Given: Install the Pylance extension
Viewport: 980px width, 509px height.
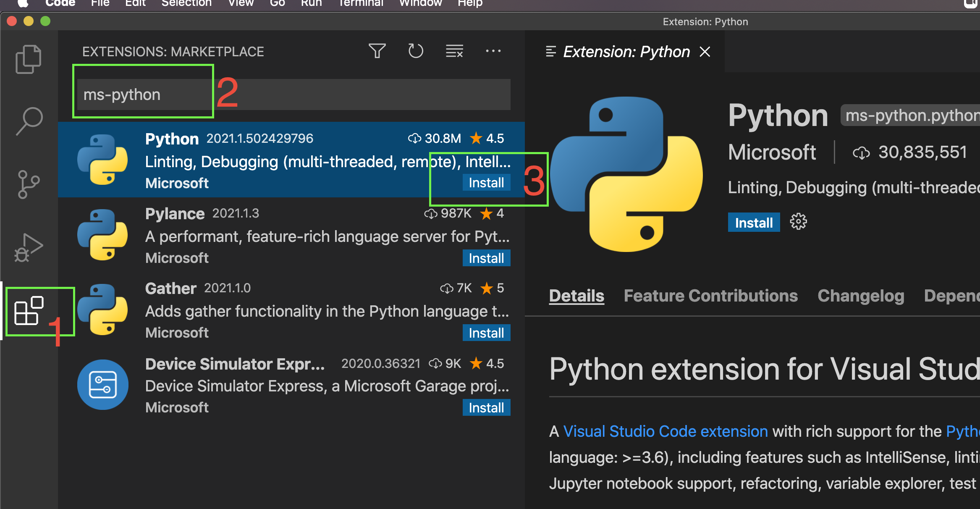Looking at the screenshot, I should tap(486, 258).
